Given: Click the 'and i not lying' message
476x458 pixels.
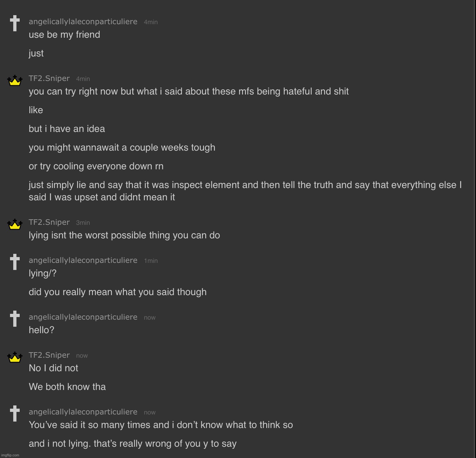Looking at the screenshot, I should pyautogui.click(x=133, y=444).
